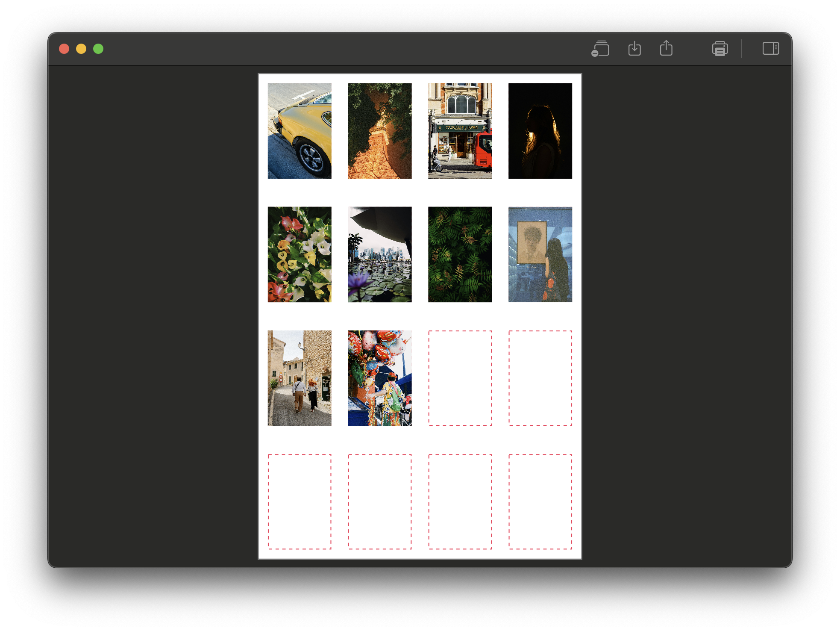Select the yellow car photo

[x=300, y=131]
